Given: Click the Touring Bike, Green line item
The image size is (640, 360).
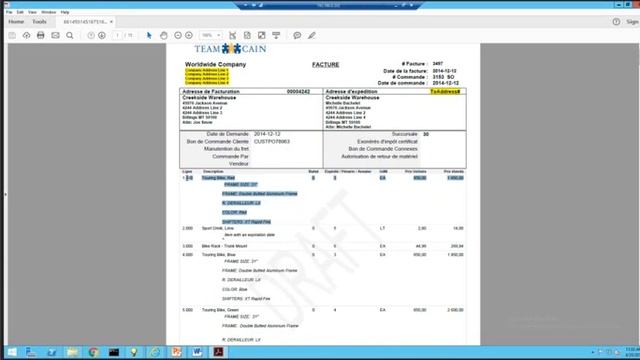Looking at the screenshot, I should [220, 310].
